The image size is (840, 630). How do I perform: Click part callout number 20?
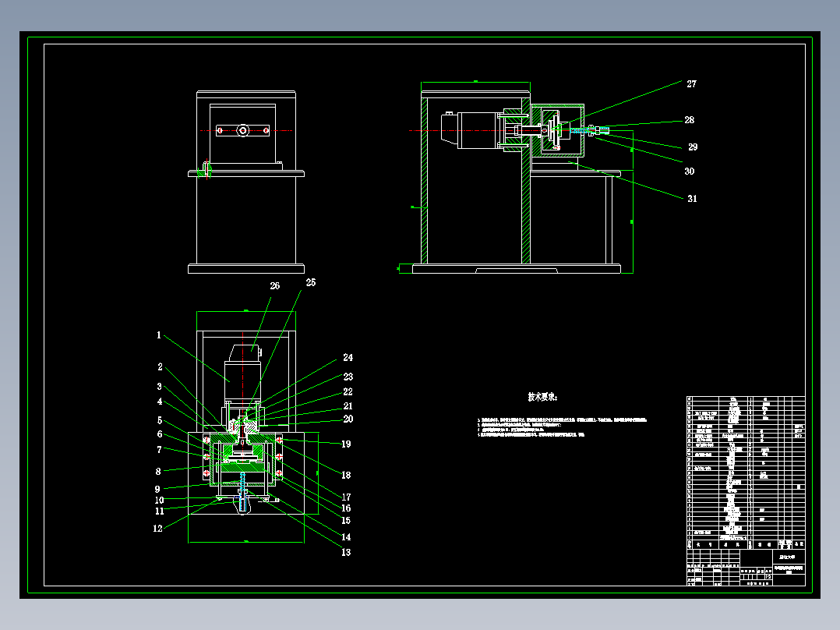coord(348,419)
